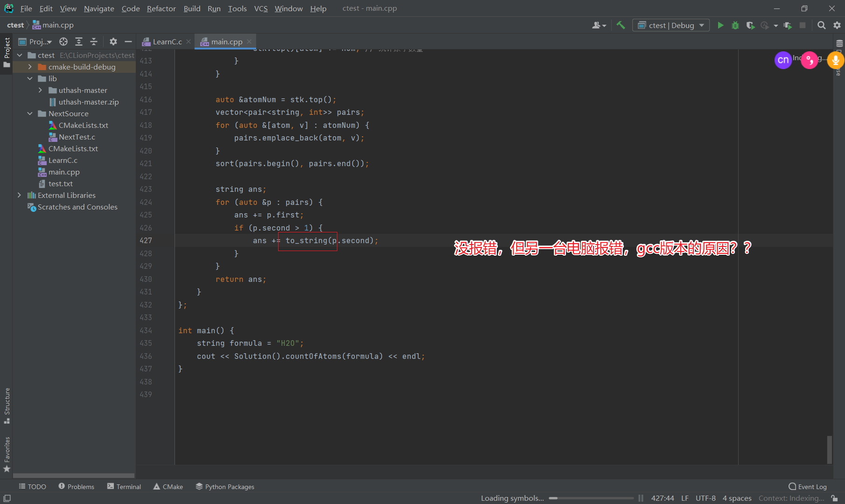Collapse the ctest project root node

click(x=20, y=55)
